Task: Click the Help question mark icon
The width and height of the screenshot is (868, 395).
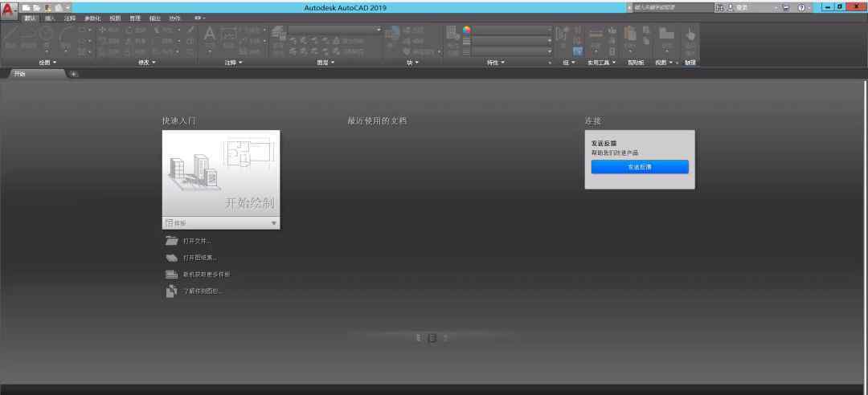Action: pos(801,8)
